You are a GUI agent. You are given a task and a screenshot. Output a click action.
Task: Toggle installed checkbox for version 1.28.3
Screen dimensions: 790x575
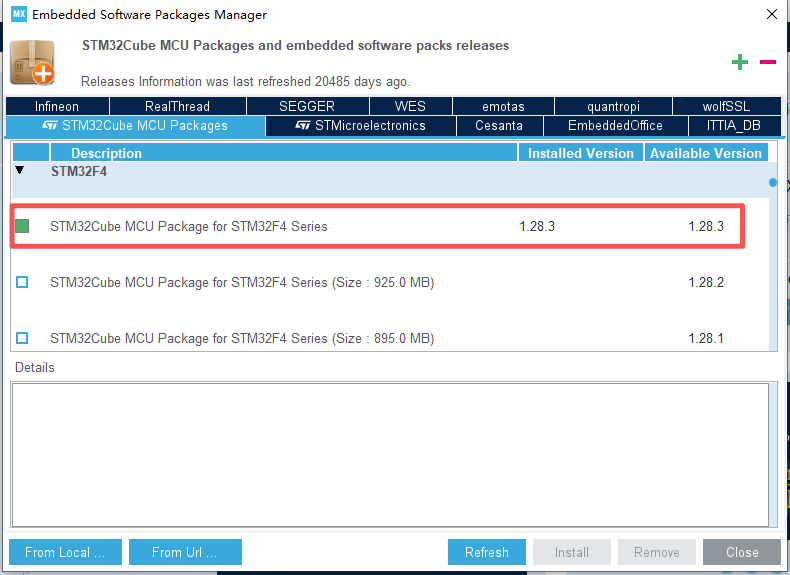click(x=22, y=227)
